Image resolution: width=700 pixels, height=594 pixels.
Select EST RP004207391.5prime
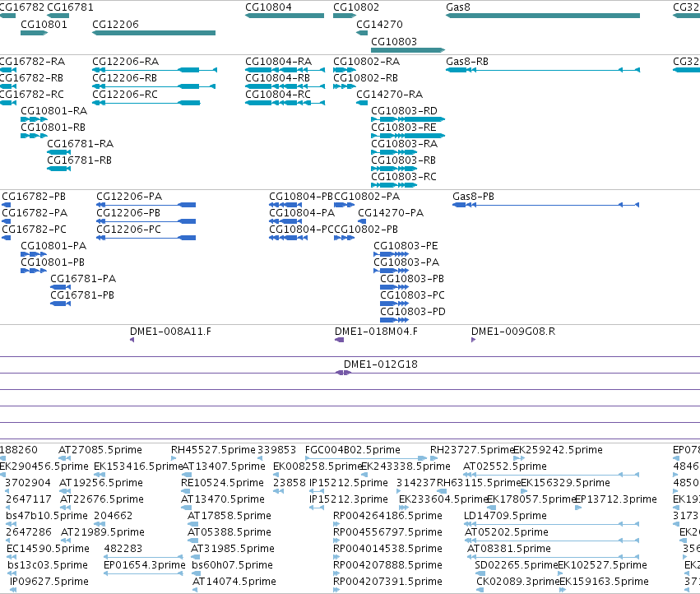(x=387, y=582)
